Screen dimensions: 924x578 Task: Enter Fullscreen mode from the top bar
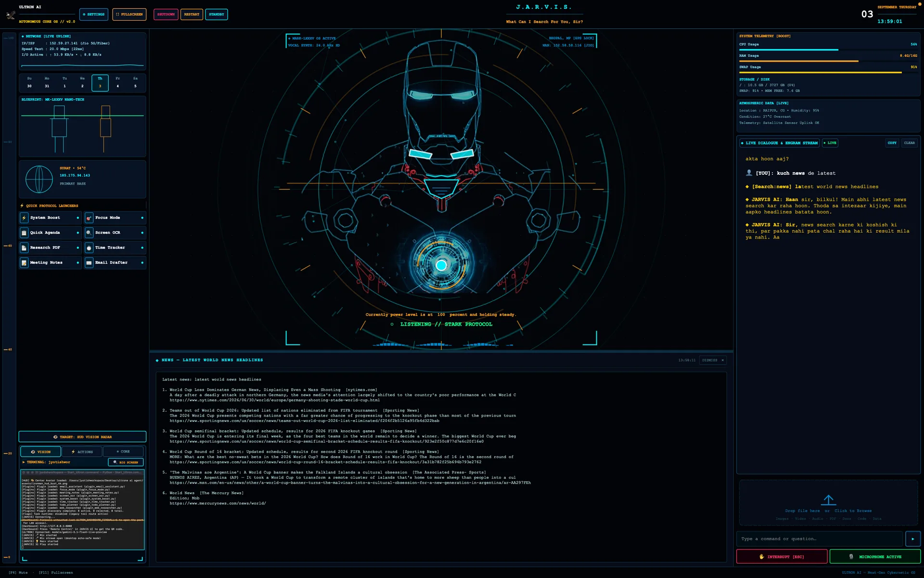tap(129, 14)
